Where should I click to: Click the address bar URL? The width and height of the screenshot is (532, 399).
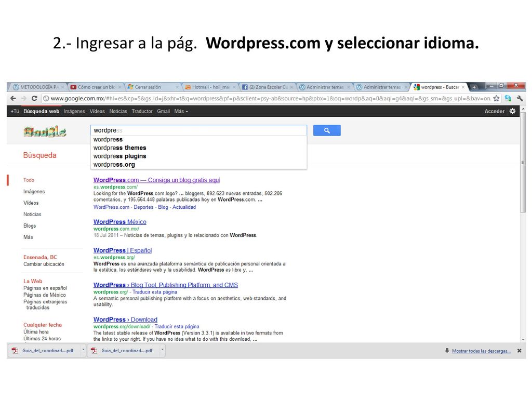tap(271, 98)
